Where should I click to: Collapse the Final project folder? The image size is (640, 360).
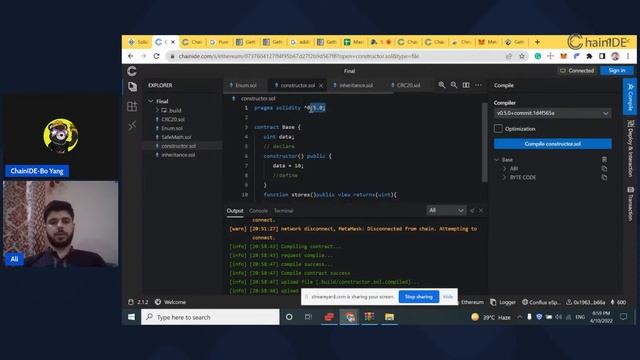(151, 101)
